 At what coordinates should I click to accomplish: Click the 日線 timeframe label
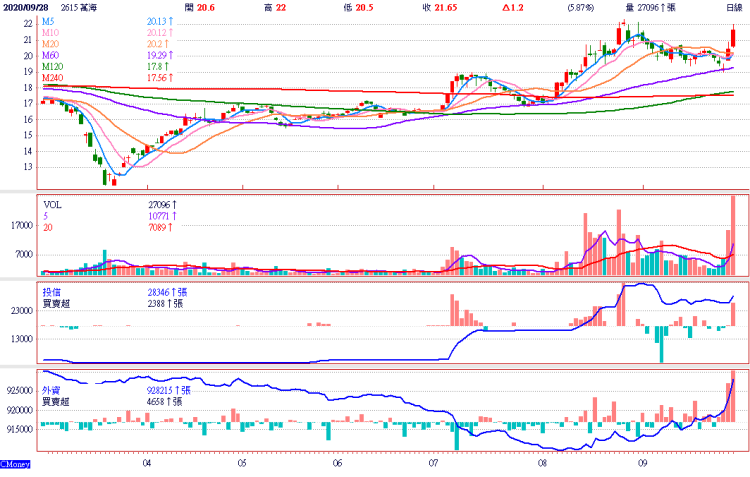coord(734,7)
